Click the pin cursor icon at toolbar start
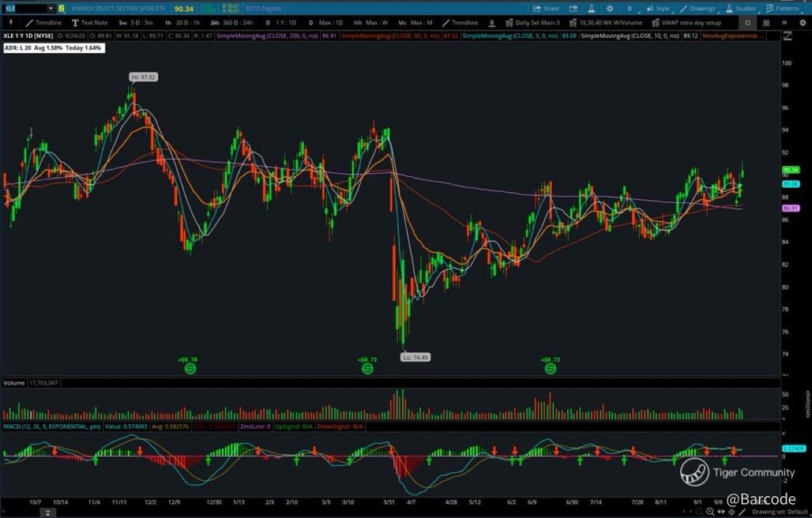Image resolution: width=812 pixels, height=518 pixels. click(10, 23)
